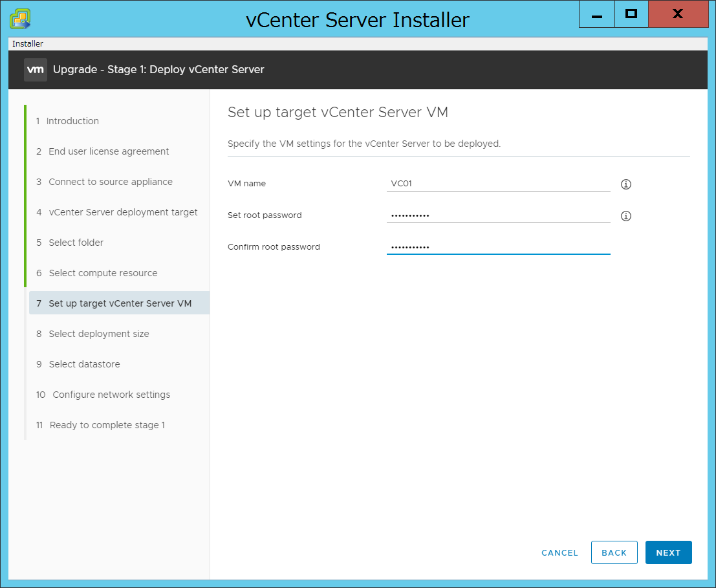716x588 pixels.
Task: Close the vCenter Server Installer window
Action: pos(678,14)
